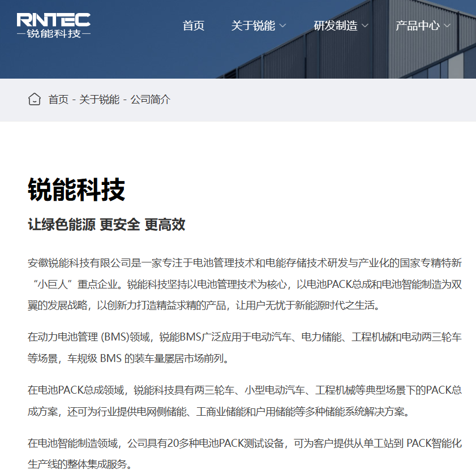Go to 首页 via breadcrumb link

[59, 100]
